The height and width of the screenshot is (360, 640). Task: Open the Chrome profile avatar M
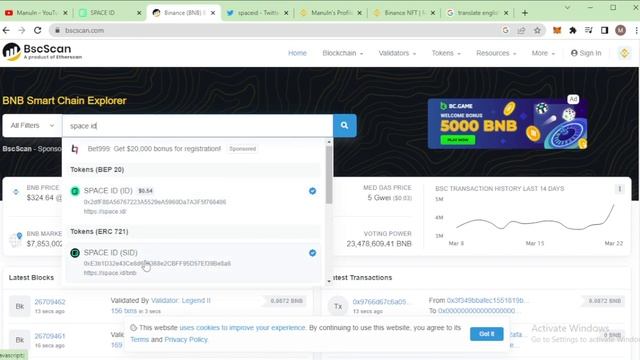click(x=620, y=30)
